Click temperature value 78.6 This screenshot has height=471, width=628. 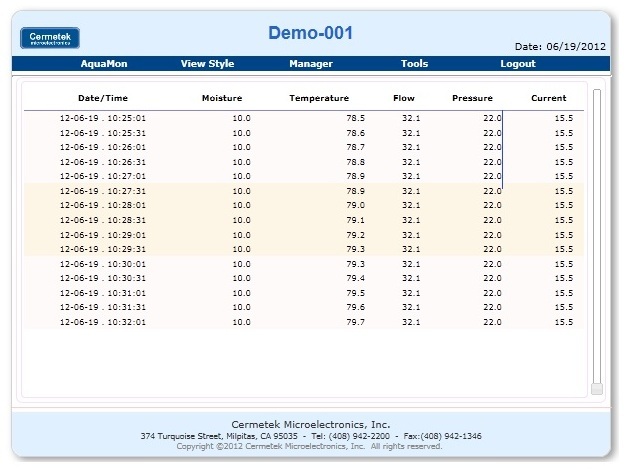tap(356, 133)
